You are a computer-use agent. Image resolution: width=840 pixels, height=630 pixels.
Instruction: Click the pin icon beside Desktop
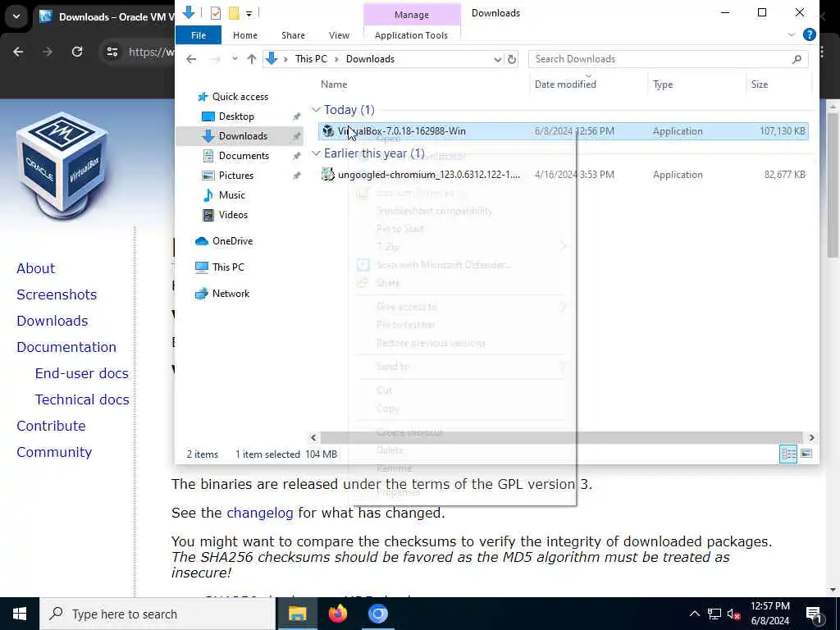(x=296, y=116)
